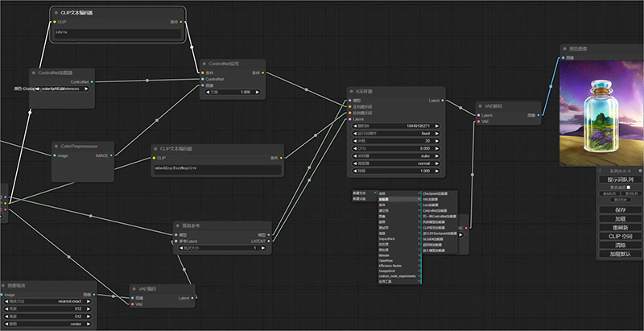The width and height of the screenshot is (644, 331).
Task: Open the 运行后操作 fixed dropdown
Action: pos(396,134)
